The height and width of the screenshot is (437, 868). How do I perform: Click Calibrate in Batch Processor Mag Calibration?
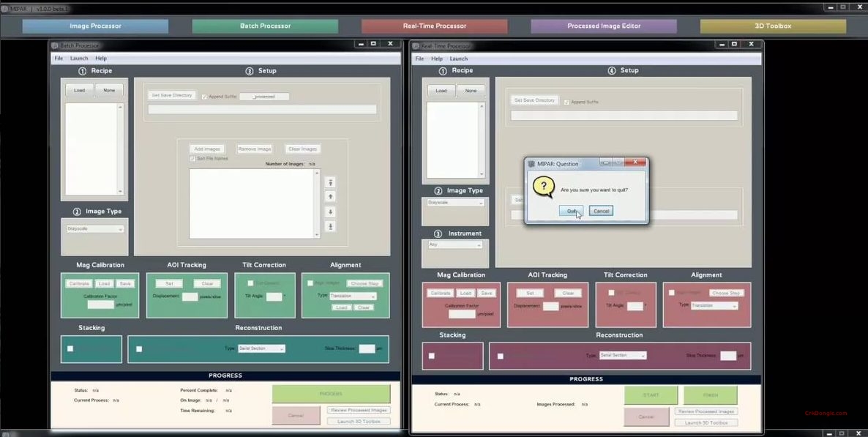coord(78,283)
